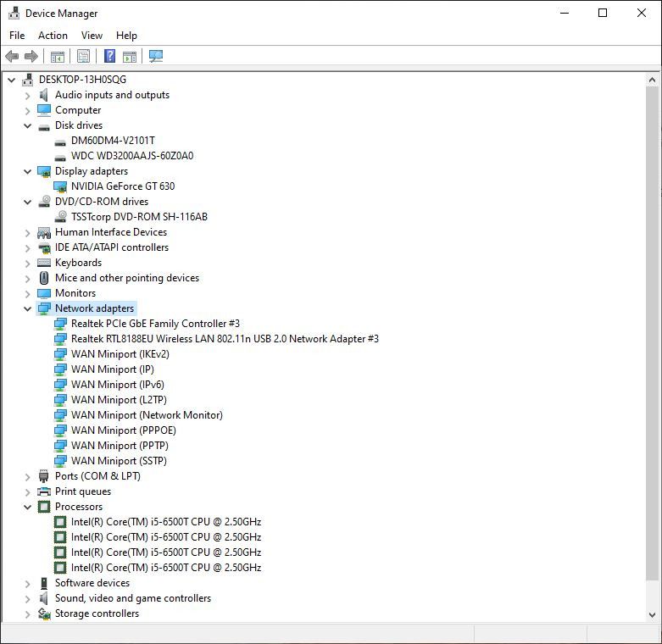Click the Print queues printer icon
662x644 pixels.
[44, 491]
